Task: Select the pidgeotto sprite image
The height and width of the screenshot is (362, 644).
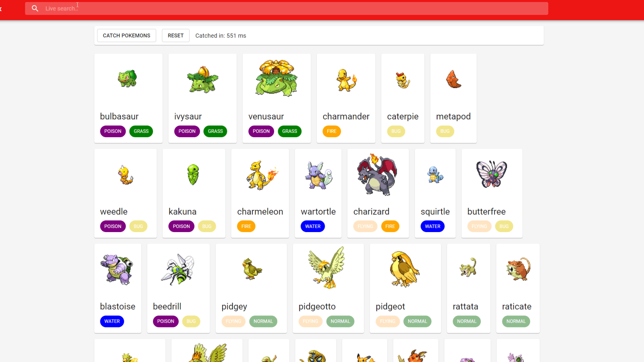Action: coord(327,267)
